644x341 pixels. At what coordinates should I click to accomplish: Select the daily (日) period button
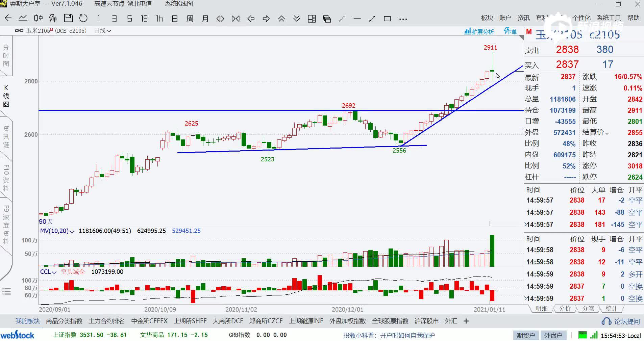[175, 18]
